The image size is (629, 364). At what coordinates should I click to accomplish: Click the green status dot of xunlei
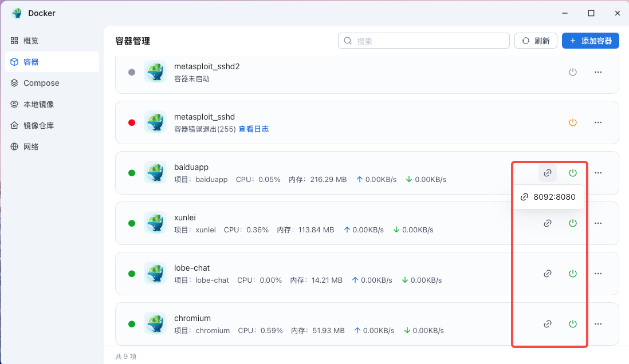click(x=132, y=223)
